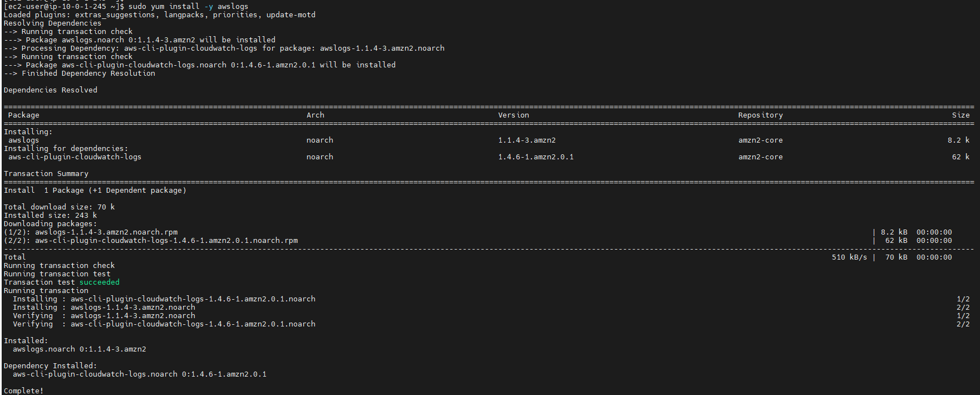
Task: Click the 'Dependency Installed:' heading
Action: 51,366
